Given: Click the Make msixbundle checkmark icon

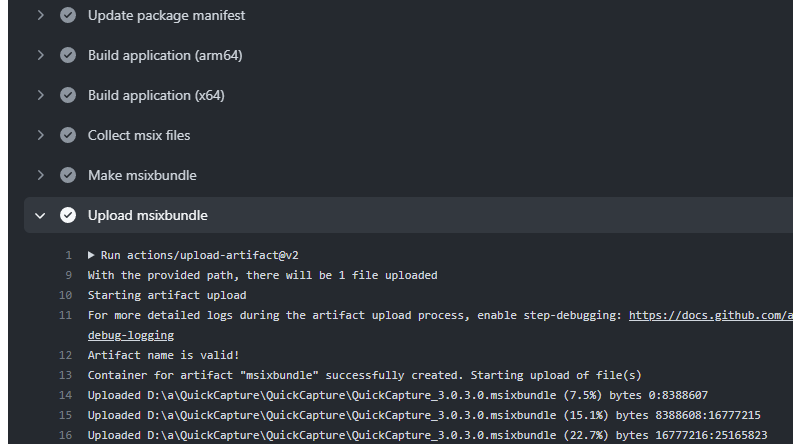Looking at the screenshot, I should click(68, 175).
